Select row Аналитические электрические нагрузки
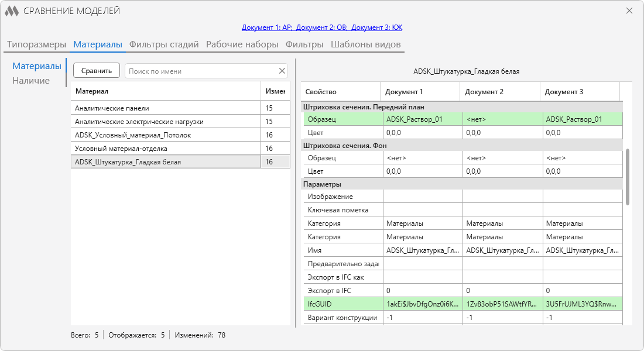This screenshot has height=351, width=644. 180,122
